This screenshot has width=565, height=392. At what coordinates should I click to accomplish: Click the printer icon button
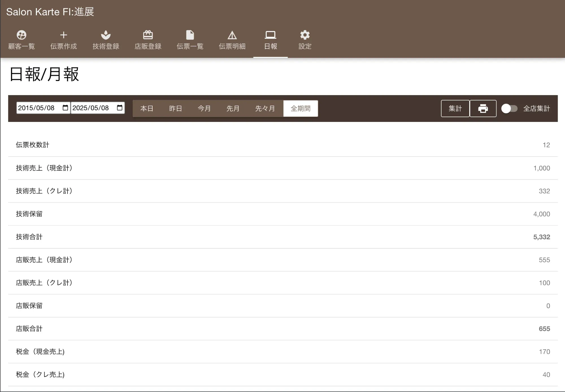point(483,108)
